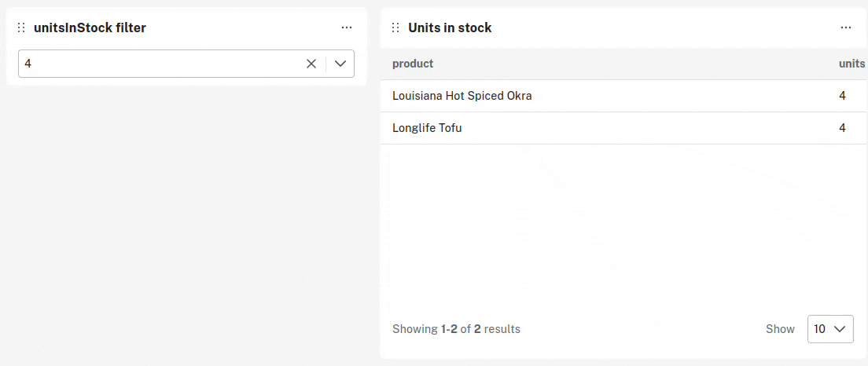The width and height of the screenshot is (868, 366).
Task: Open the Show 10 page size dropdown
Action: click(830, 329)
